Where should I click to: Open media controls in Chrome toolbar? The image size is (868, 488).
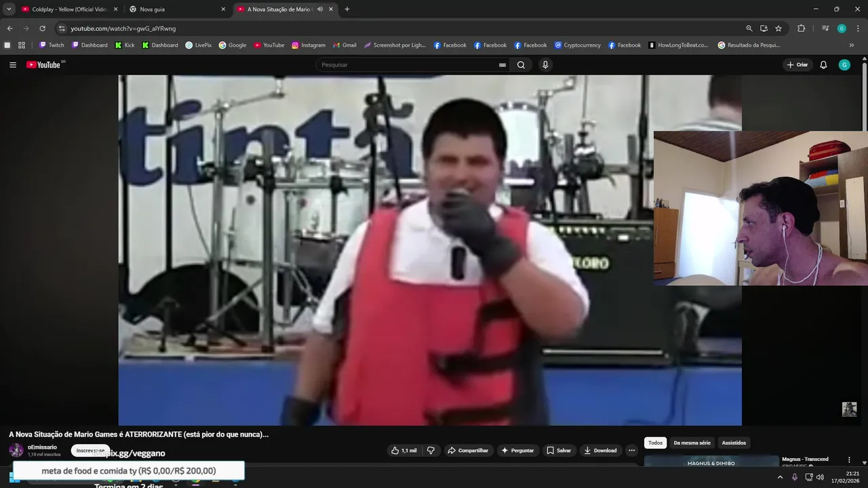pos(825,28)
